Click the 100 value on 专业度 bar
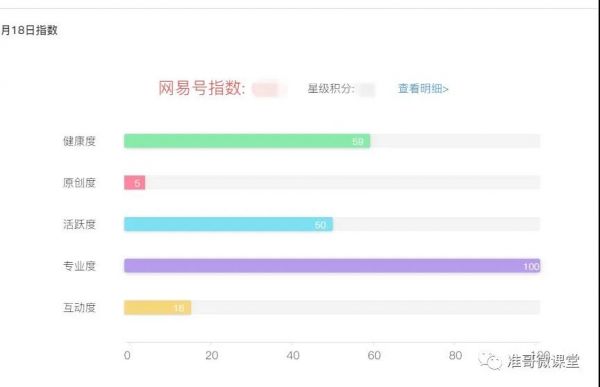Screen dimensions: 600x387 pyautogui.click(x=532, y=266)
